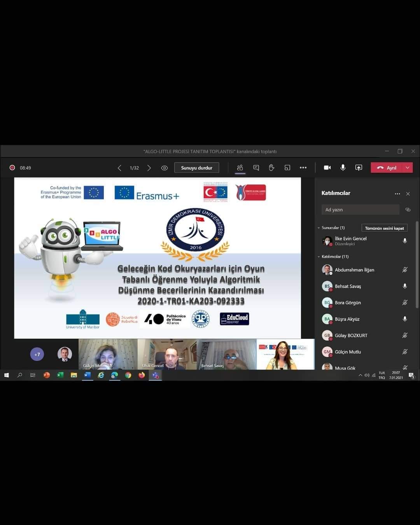Open Google Chrome from the taskbar
This screenshot has height=525, width=420.
[x=128, y=375]
